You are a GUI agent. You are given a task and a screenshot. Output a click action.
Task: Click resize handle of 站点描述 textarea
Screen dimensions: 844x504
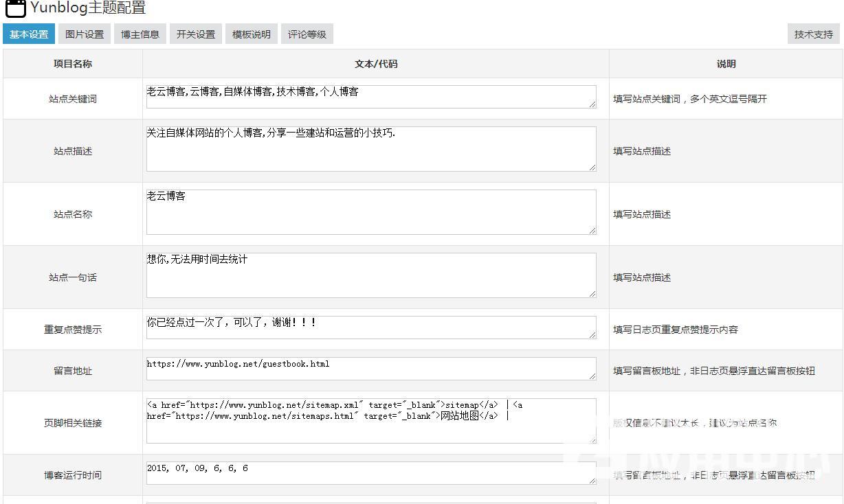pyautogui.click(x=592, y=167)
